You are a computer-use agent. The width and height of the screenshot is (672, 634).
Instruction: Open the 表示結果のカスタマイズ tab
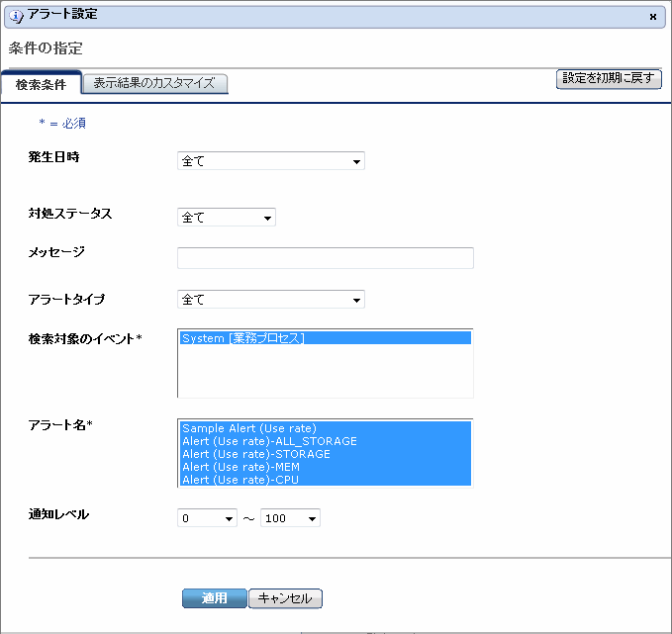click(x=154, y=83)
